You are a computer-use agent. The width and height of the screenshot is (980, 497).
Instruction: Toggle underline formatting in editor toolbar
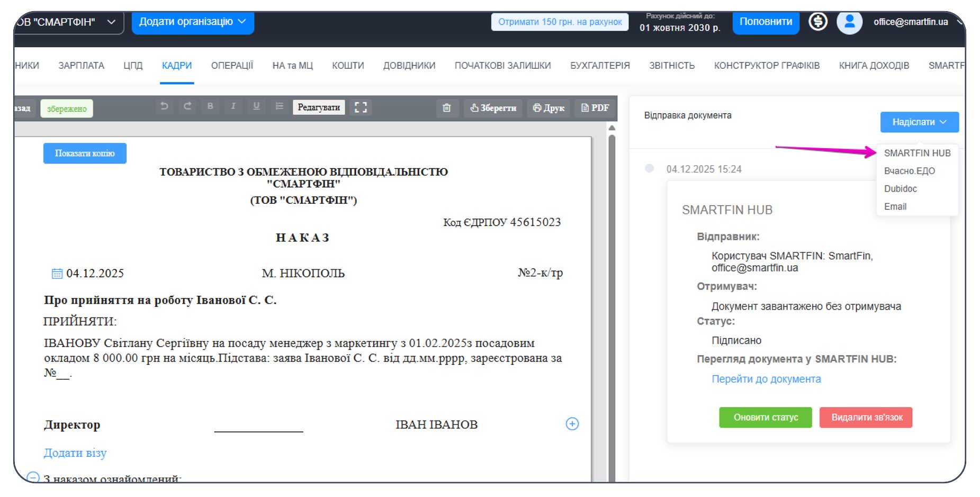coord(256,106)
